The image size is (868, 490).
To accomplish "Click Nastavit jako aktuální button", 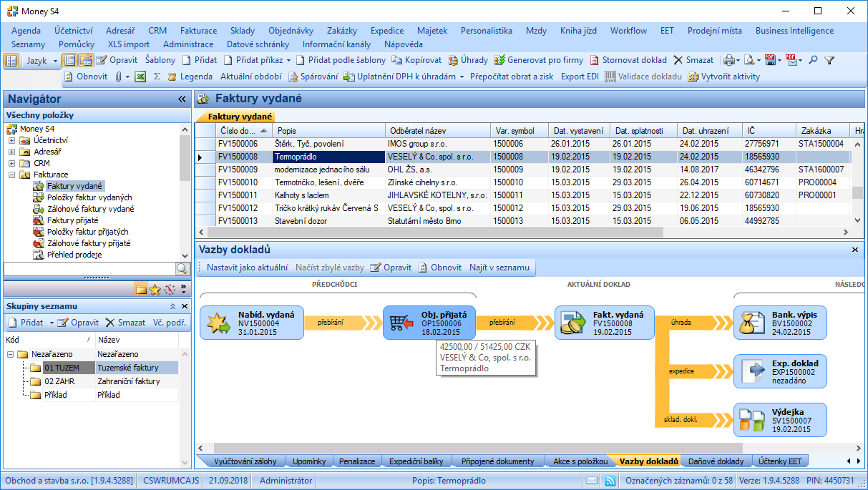I will [247, 268].
